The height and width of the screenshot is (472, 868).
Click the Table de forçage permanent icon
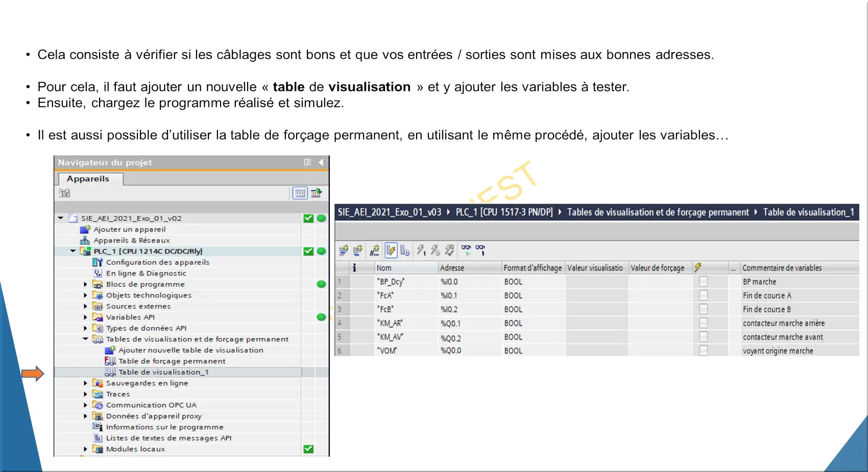click(110, 361)
